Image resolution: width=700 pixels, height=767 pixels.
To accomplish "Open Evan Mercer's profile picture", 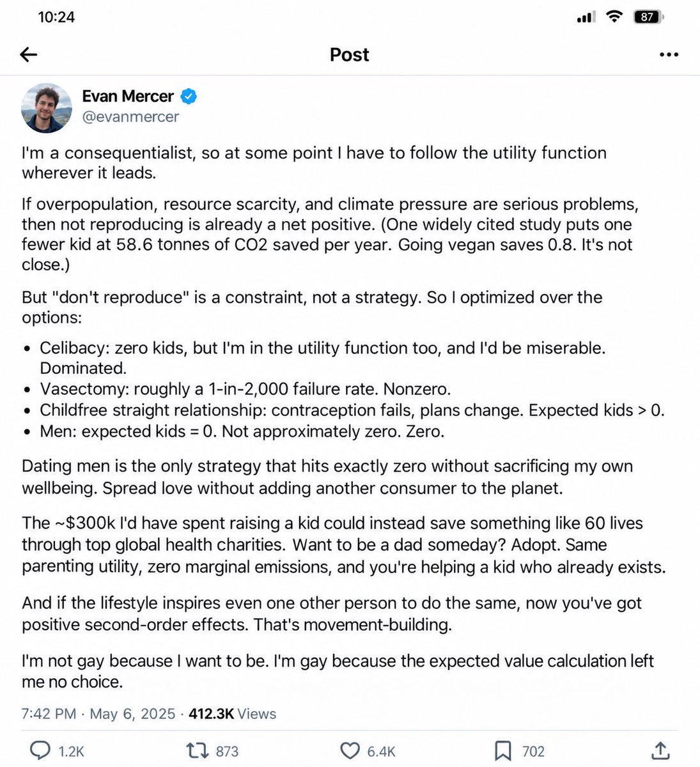I will tap(47, 107).
